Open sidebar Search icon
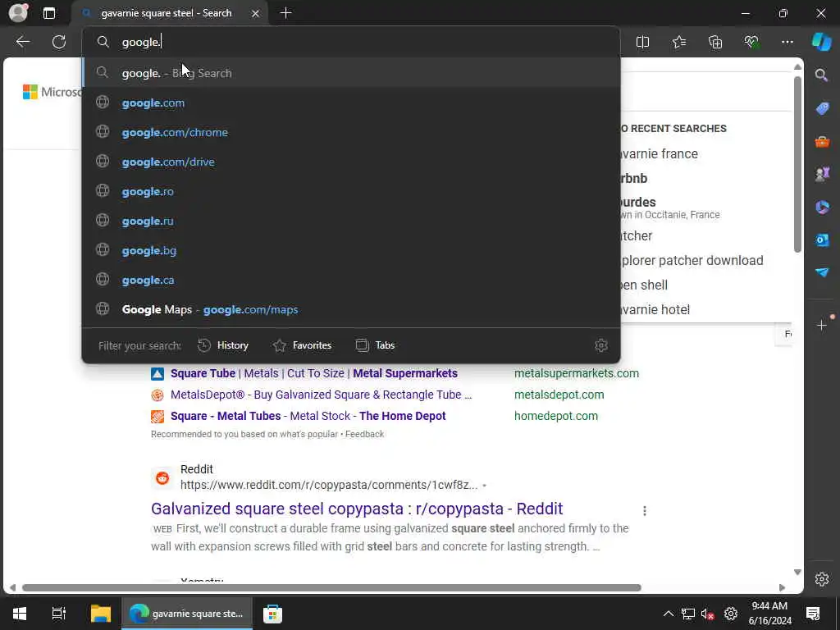Image resolution: width=840 pixels, height=630 pixels. tap(822, 75)
